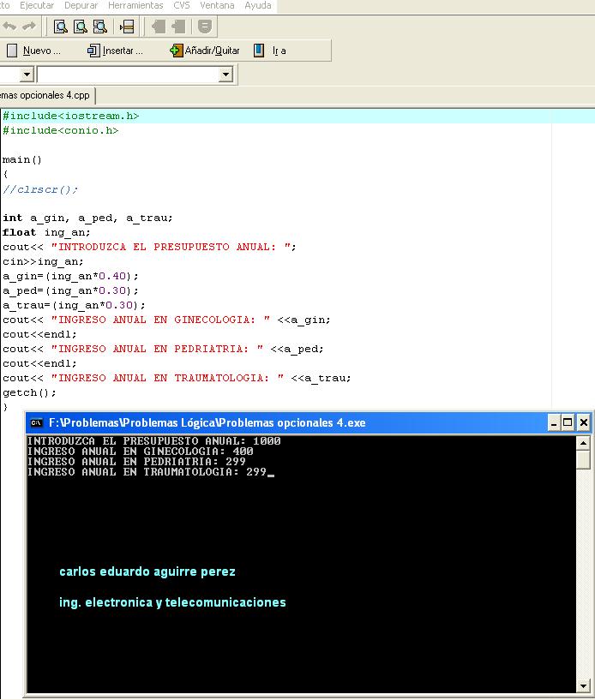Screen dimensions: 595x700
Task: Click inside the wide function list combo field
Action: point(129,74)
